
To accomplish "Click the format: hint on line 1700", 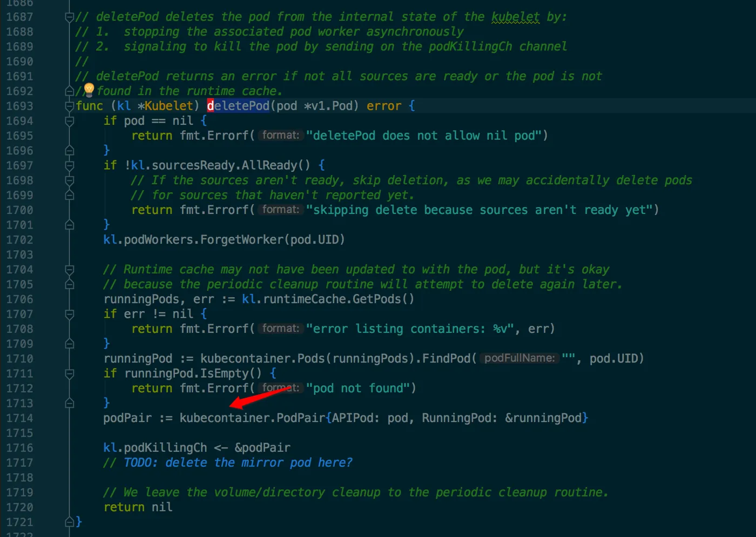I will (x=280, y=210).
